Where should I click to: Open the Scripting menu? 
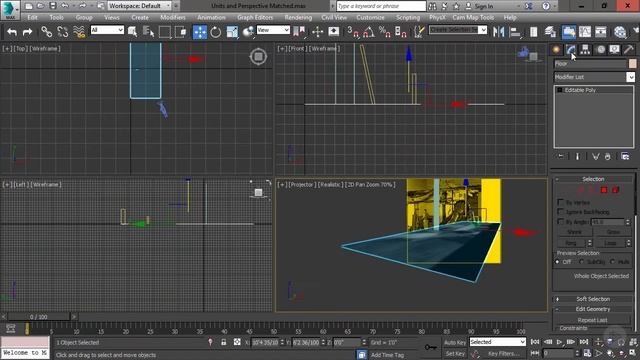[x=407, y=18]
